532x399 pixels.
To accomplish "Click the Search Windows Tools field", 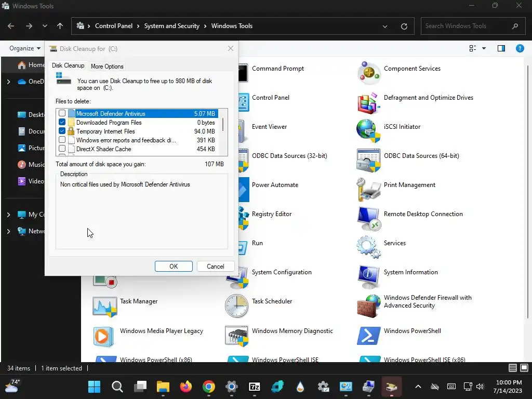I will [472, 26].
